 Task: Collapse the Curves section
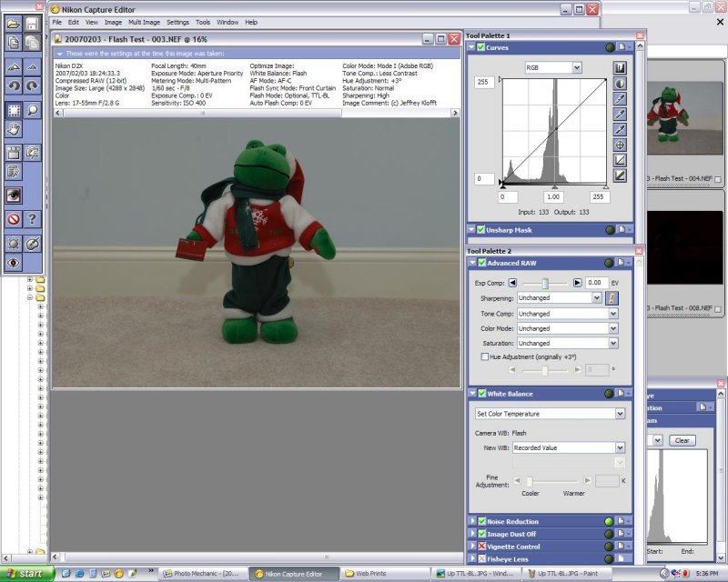[471, 47]
